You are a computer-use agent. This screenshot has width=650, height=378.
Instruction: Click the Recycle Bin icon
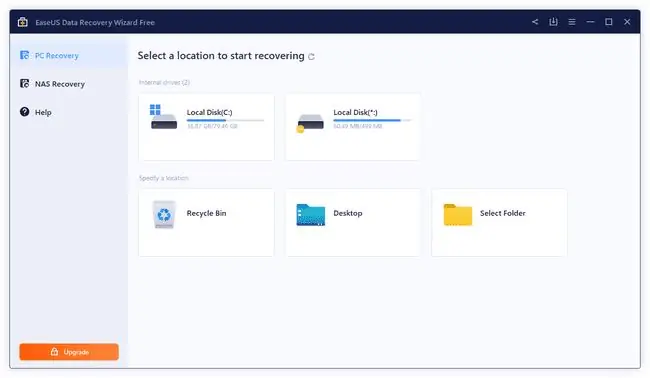[x=164, y=214]
